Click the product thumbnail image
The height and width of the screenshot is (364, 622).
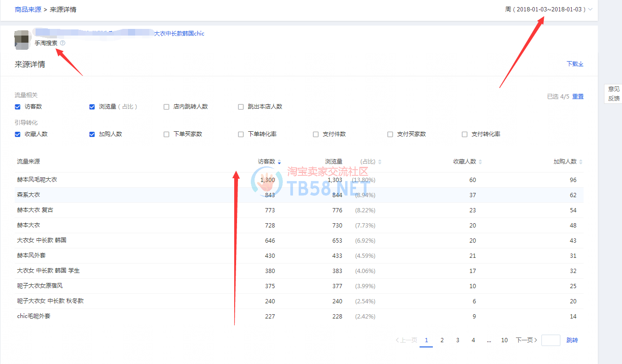23,40
